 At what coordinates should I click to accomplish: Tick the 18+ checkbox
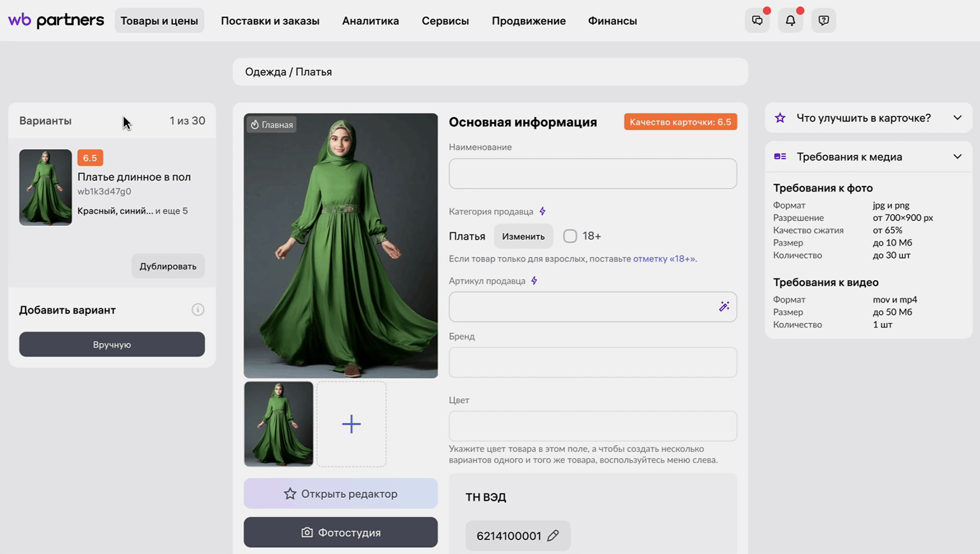pos(570,236)
